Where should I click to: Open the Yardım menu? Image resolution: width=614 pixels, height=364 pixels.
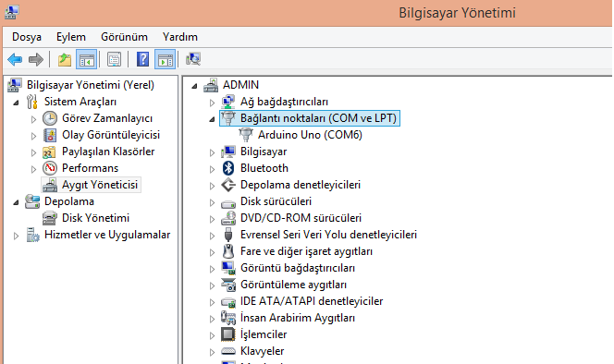(180, 37)
